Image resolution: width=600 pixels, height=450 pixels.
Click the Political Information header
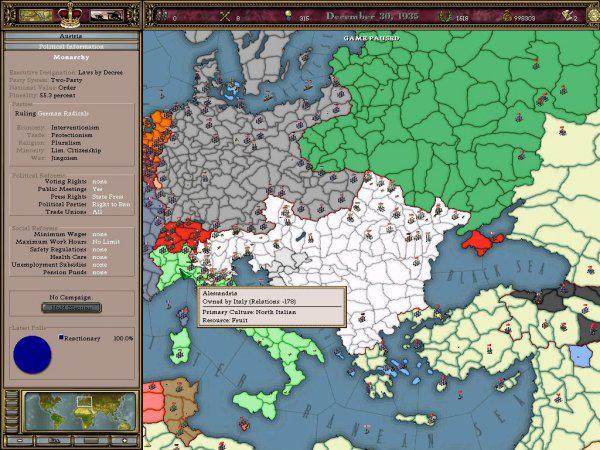coord(71,47)
